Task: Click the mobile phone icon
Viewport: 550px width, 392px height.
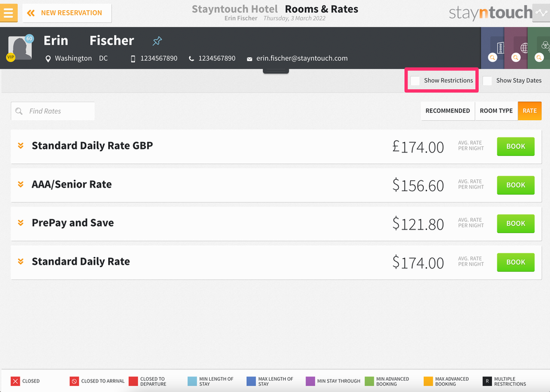Action: 133,59
